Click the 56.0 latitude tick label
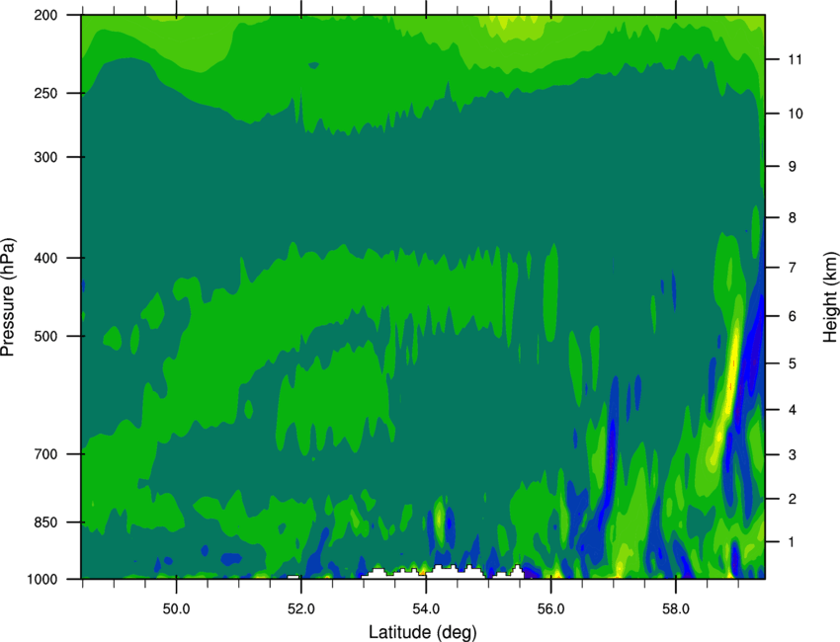The width and height of the screenshot is (840, 642). 551,609
